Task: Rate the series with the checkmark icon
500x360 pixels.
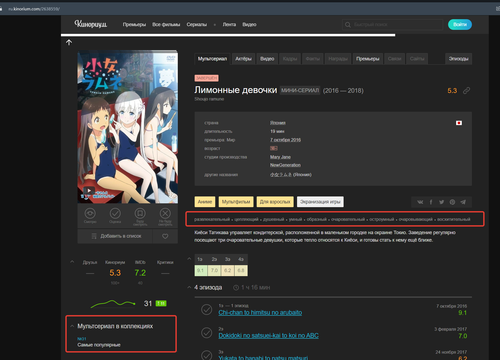Action: (x=115, y=213)
